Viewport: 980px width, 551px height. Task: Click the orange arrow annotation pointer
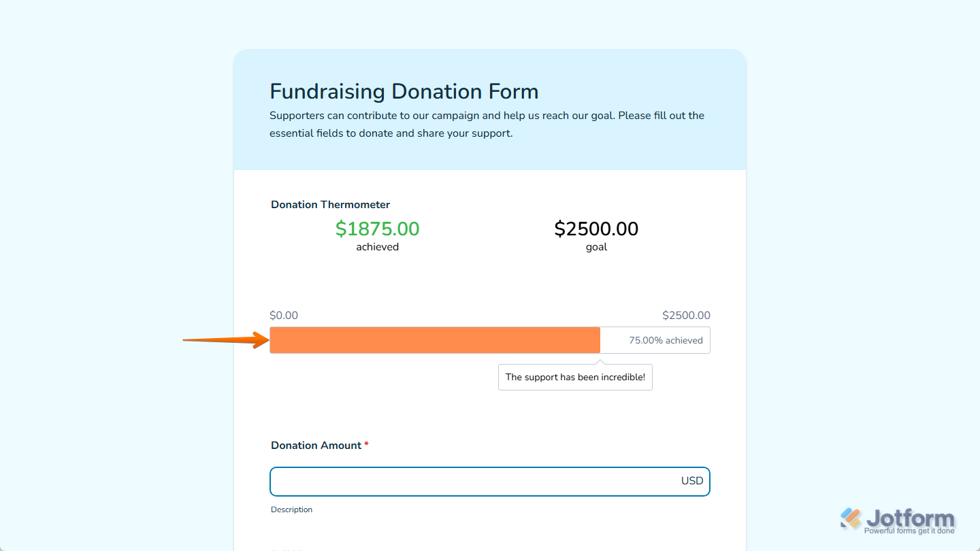point(225,340)
